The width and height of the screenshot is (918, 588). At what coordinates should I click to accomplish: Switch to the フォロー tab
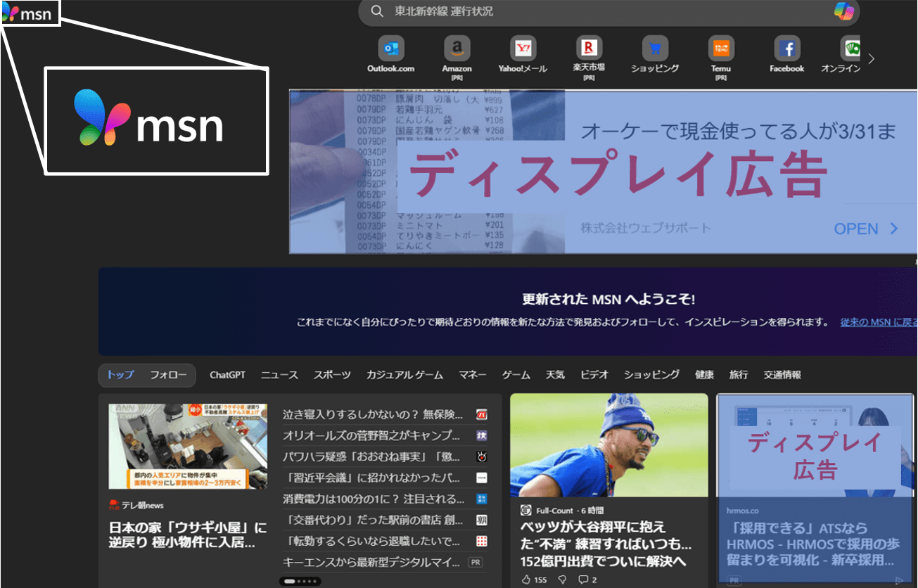point(169,375)
